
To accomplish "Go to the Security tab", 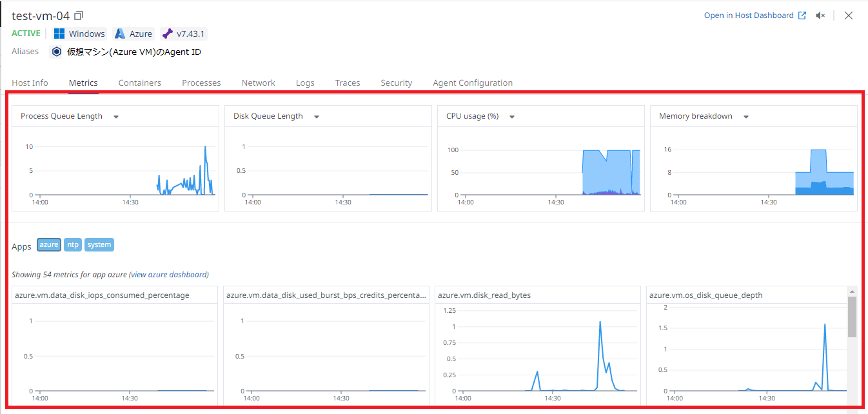I will (397, 83).
